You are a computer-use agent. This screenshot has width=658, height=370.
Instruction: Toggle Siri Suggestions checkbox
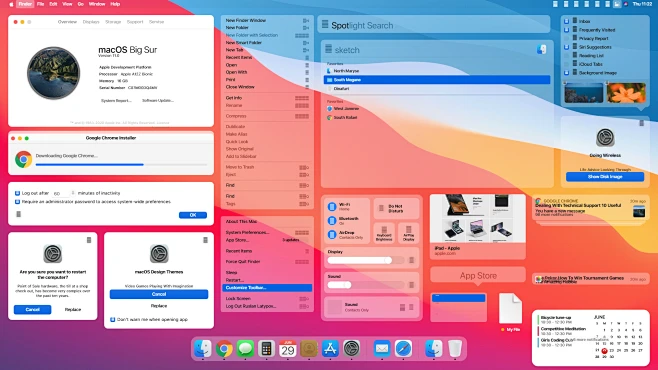tap(567, 47)
